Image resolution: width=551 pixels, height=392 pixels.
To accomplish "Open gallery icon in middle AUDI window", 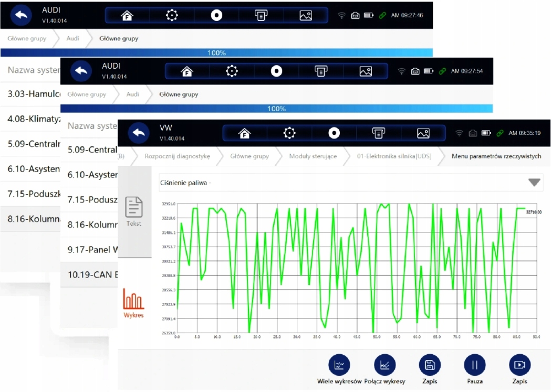I will click(366, 71).
